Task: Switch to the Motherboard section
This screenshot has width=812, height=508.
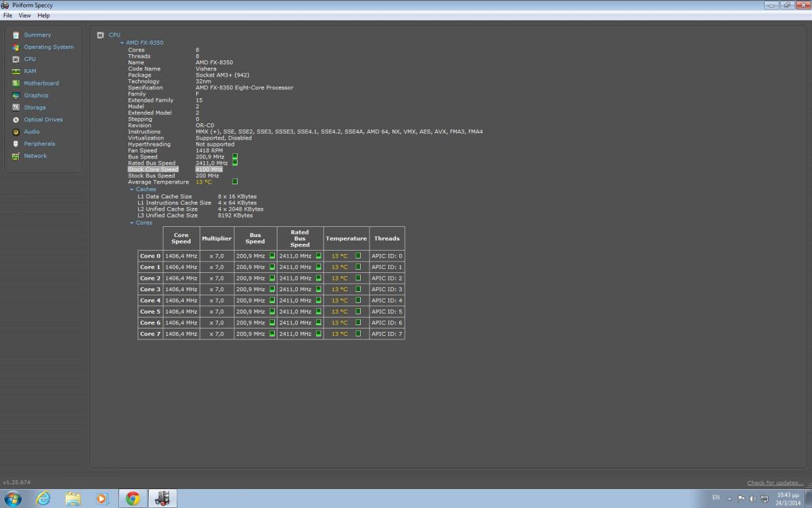Action: (x=41, y=83)
